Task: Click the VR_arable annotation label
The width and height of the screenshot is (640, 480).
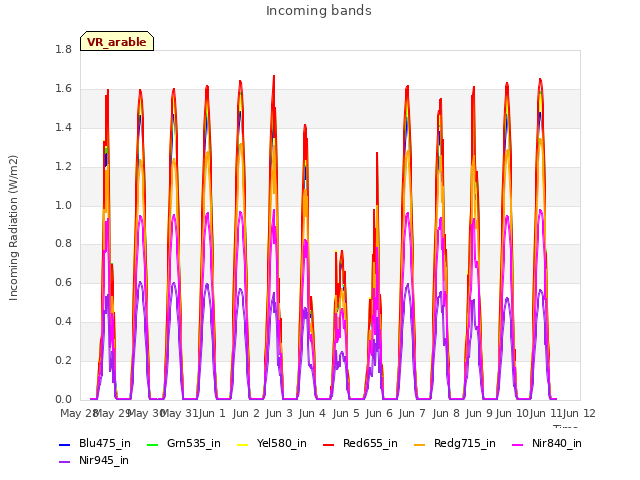Action: click(x=117, y=42)
